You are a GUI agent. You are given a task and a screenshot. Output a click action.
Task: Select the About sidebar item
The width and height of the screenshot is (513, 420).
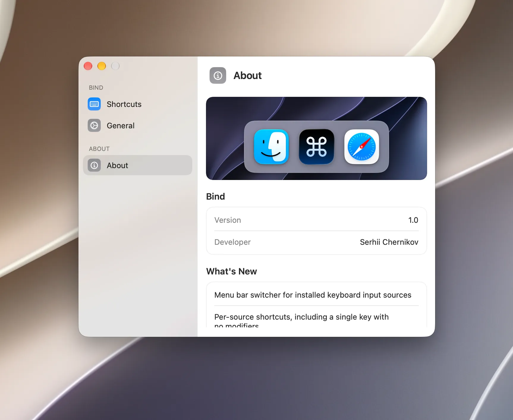(x=138, y=165)
